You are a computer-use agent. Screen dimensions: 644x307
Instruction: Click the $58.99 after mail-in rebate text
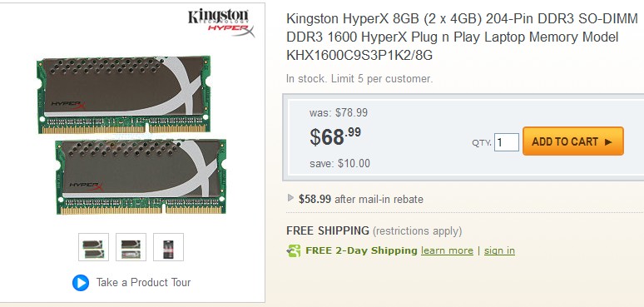[361, 200]
